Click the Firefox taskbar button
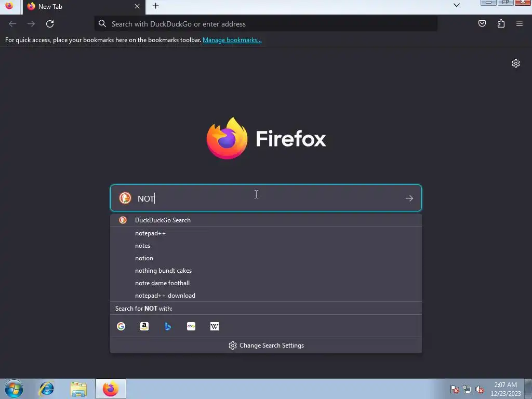The width and height of the screenshot is (532, 399). [111, 389]
